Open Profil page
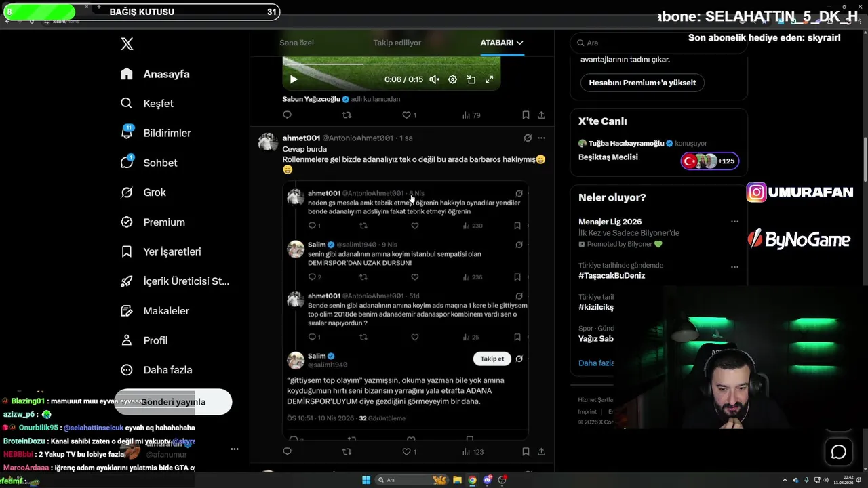 point(144,340)
